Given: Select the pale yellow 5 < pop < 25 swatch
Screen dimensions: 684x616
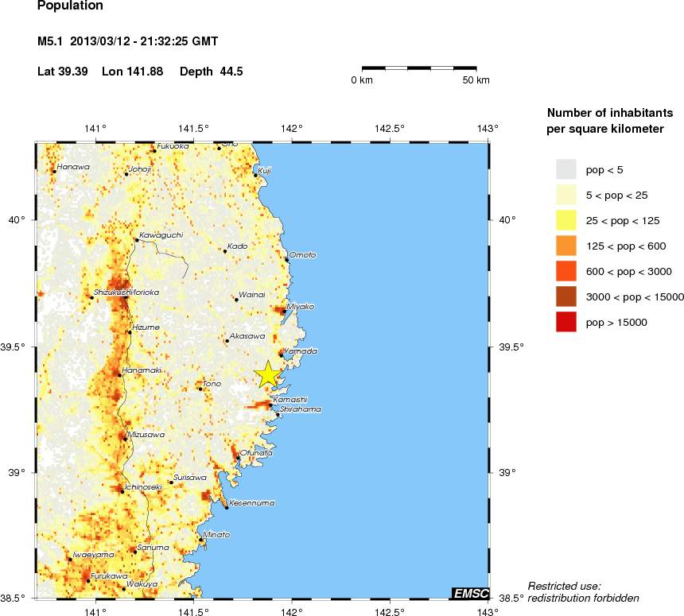Looking at the screenshot, I should coord(565,196).
